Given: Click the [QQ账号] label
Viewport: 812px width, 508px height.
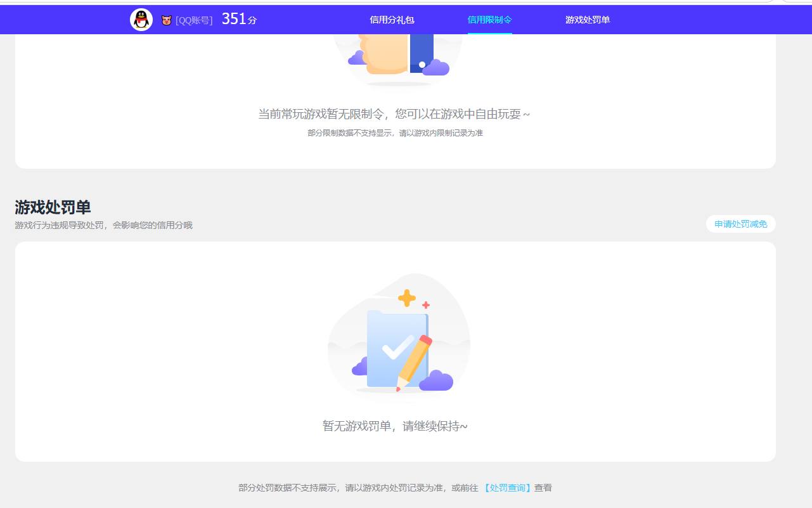Looking at the screenshot, I should 194,20.
